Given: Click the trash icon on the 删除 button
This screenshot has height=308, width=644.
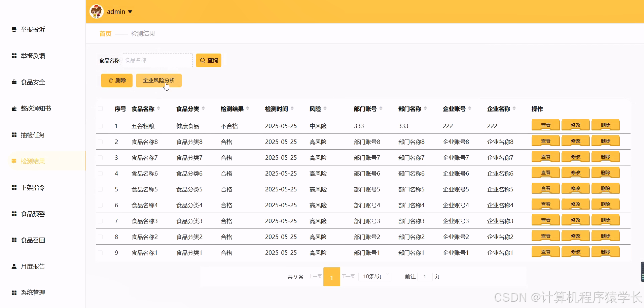Looking at the screenshot, I should (111, 80).
